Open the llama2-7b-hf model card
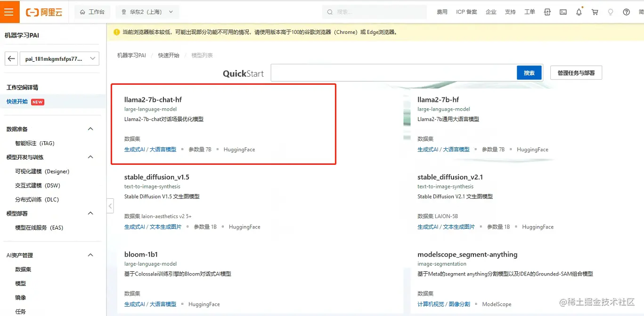Screen dimensions: 644x316 click(438, 100)
